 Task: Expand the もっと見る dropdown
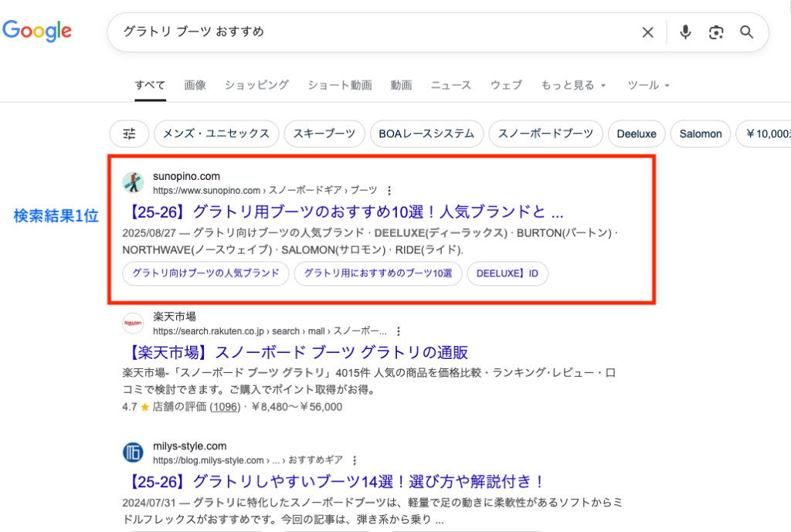coord(573,85)
